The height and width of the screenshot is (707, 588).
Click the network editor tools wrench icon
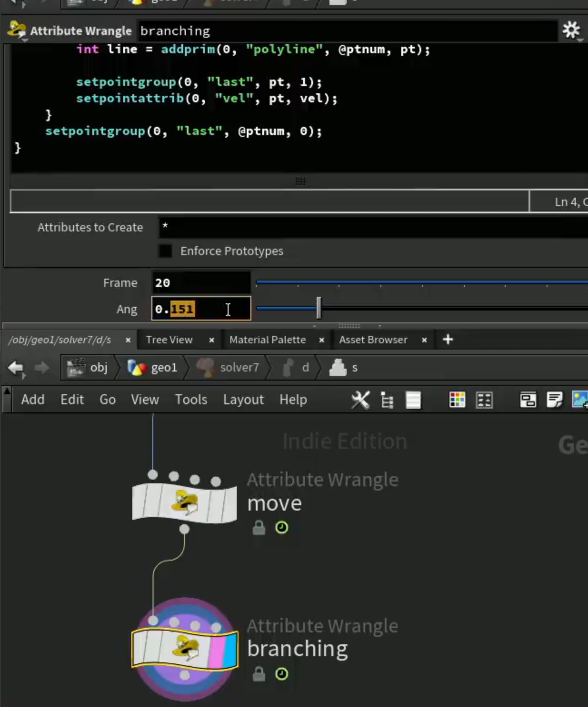(x=360, y=400)
